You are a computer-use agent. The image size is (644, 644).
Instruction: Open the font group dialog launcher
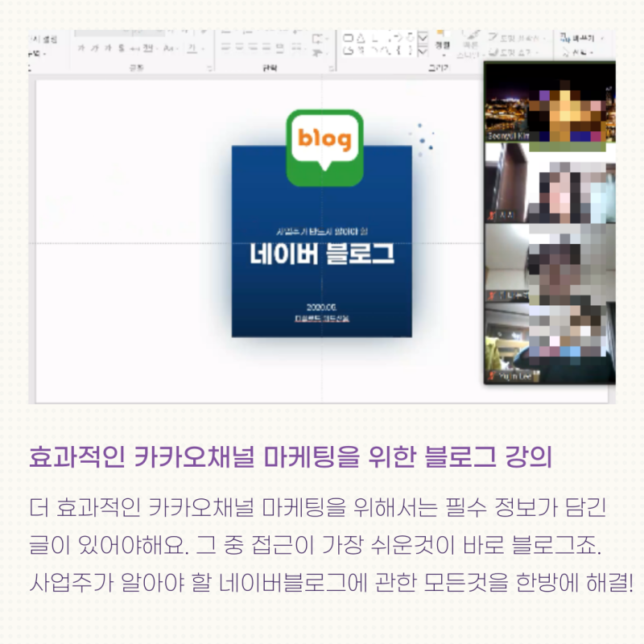(x=209, y=68)
